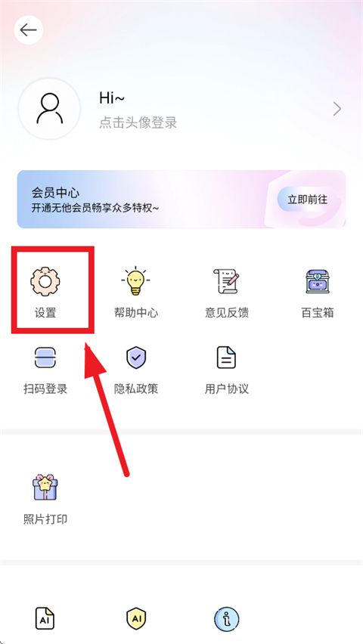The width and height of the screenshot is (363, 644).
Task: Tap the profile avatar to log in
Action: pyautogui.click(x=49, y=109)
